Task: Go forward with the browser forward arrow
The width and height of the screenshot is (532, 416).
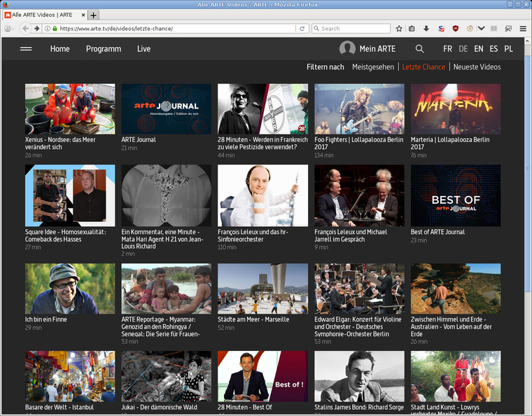Action: click(36, 29)
